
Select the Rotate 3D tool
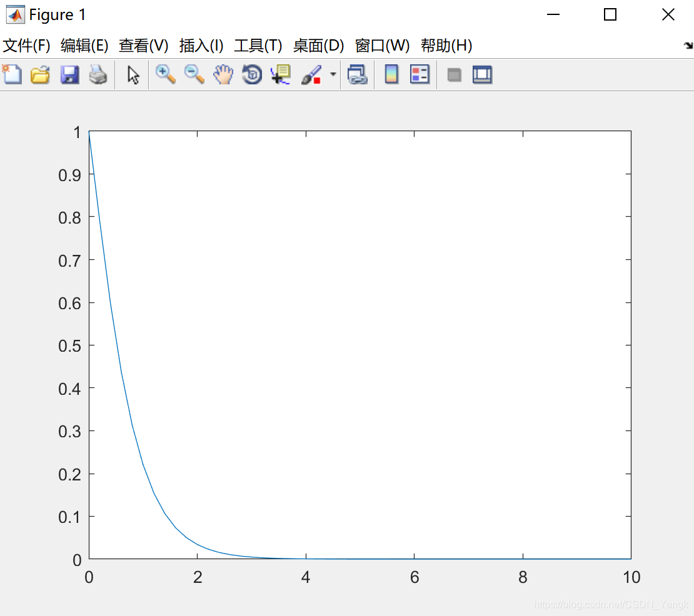click(x=252, y=75)
